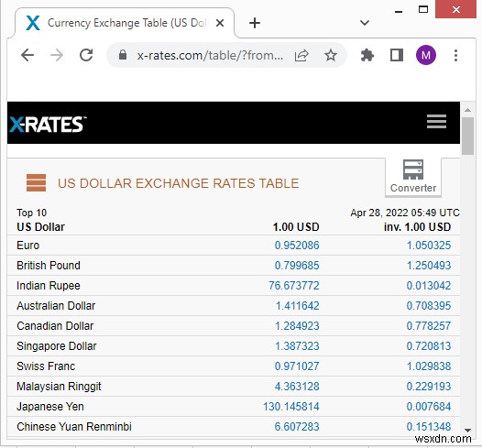Bookmark this page with the star icon
482x448 pixels.
[331, 56]
